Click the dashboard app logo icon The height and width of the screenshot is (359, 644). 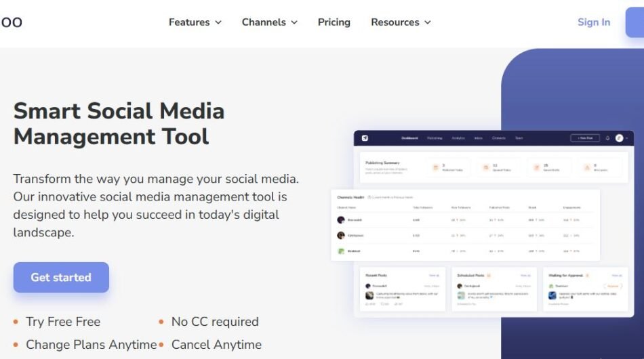(365, 138)
